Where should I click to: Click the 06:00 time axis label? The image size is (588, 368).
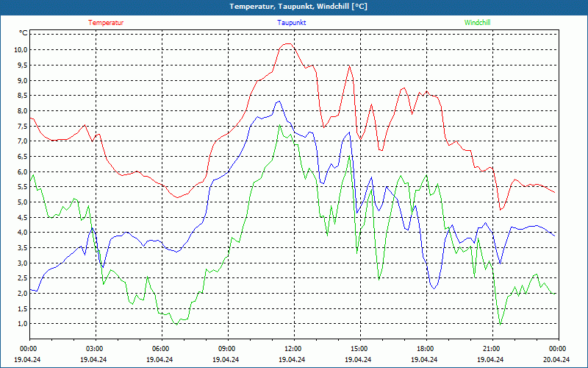coord(162,349)
